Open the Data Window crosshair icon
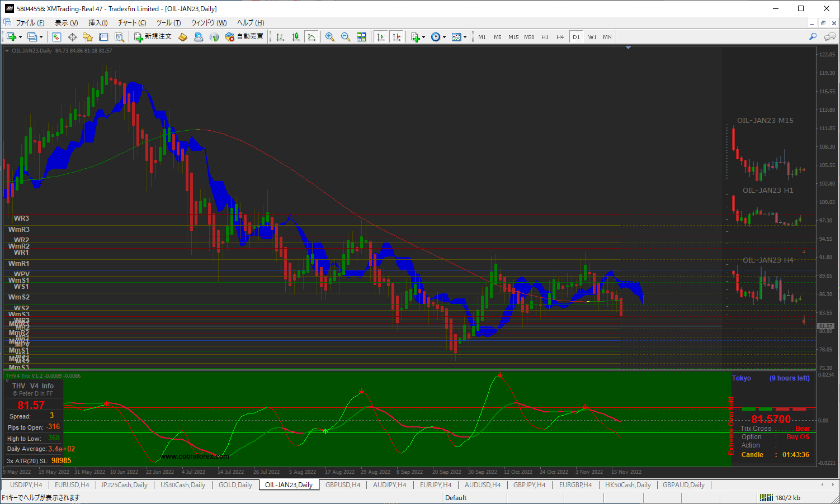 coord(72,37)
